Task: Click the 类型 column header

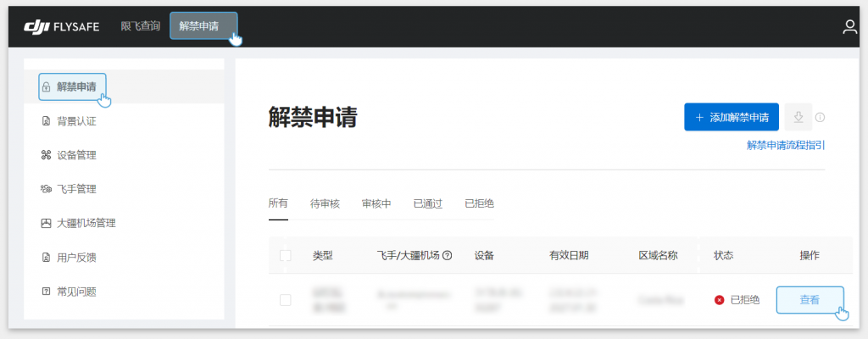Action: (323, 255)
